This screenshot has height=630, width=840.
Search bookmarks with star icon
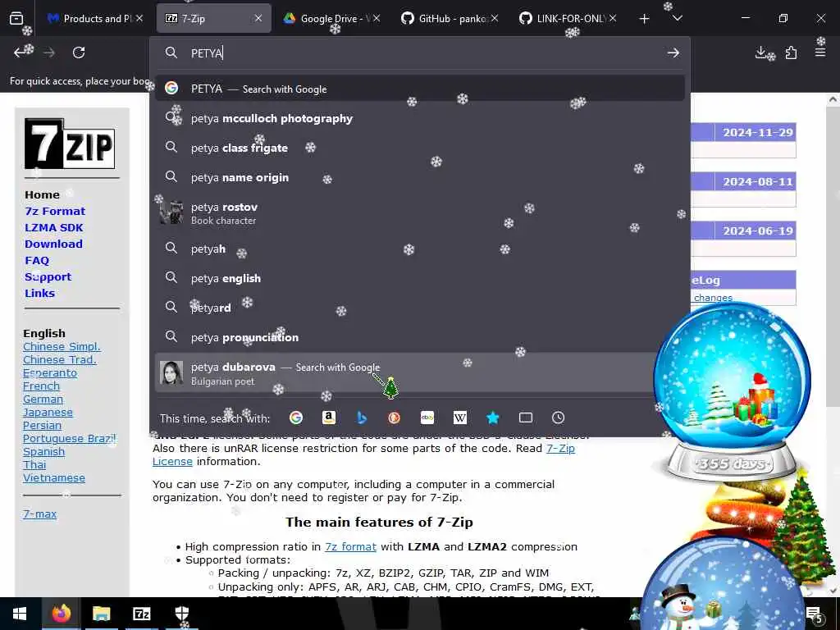(493, 418)
